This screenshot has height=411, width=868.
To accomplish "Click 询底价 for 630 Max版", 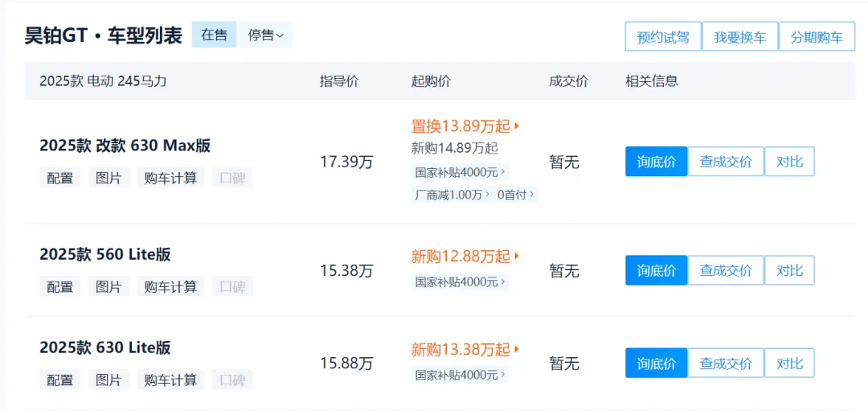I will tap(656, 162).
